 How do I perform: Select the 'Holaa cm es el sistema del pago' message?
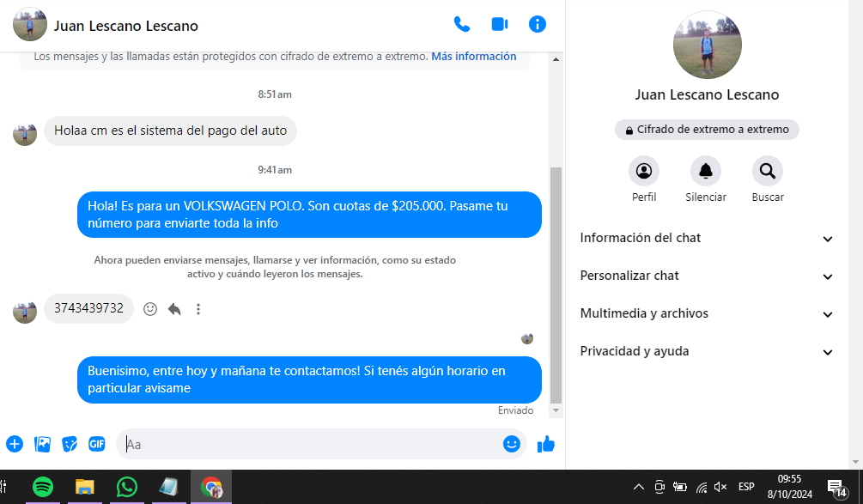[x=171, y=131]
